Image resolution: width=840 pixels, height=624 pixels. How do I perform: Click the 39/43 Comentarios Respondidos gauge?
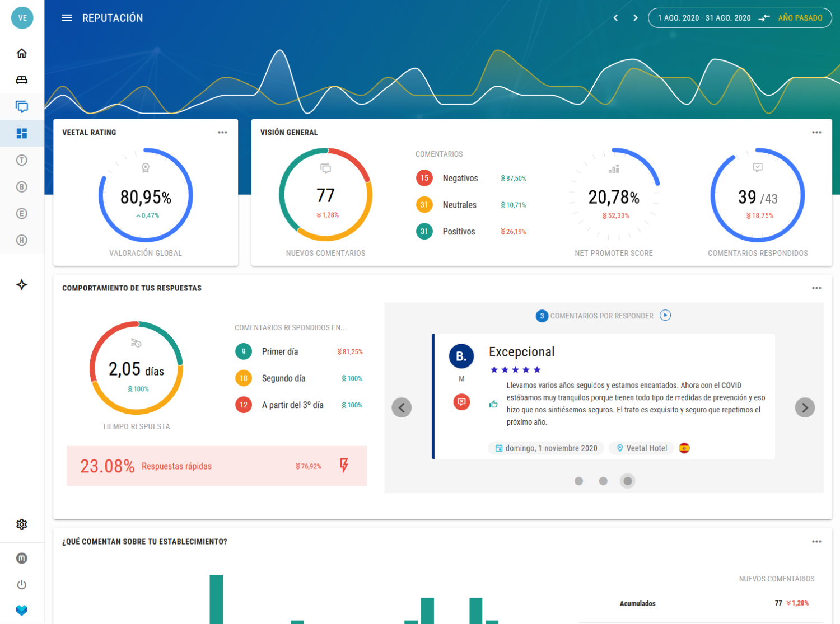coord(758,195)
